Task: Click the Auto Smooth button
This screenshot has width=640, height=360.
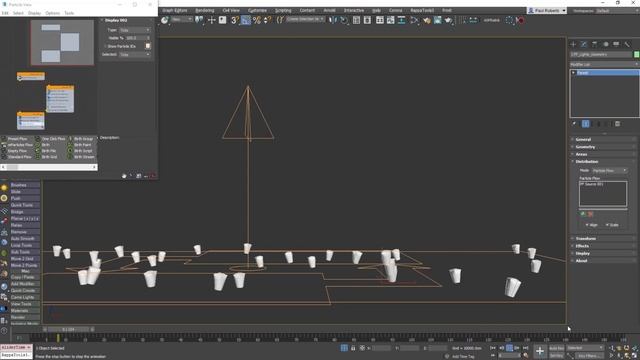Action: [x=25, y=238]
